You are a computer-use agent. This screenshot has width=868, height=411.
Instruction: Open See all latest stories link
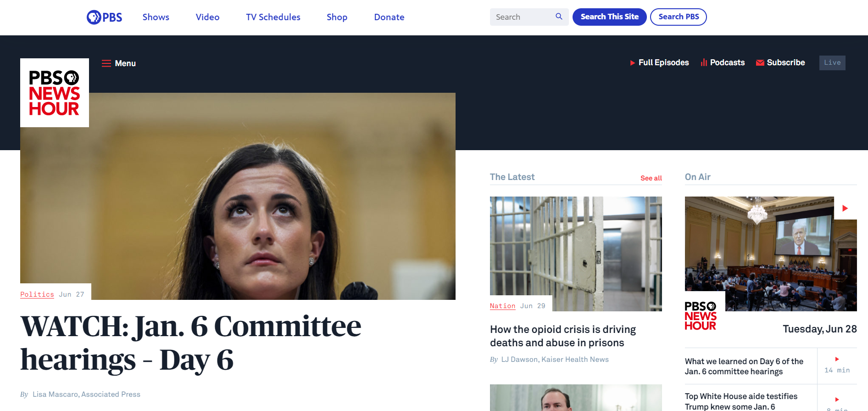(651, 178)
